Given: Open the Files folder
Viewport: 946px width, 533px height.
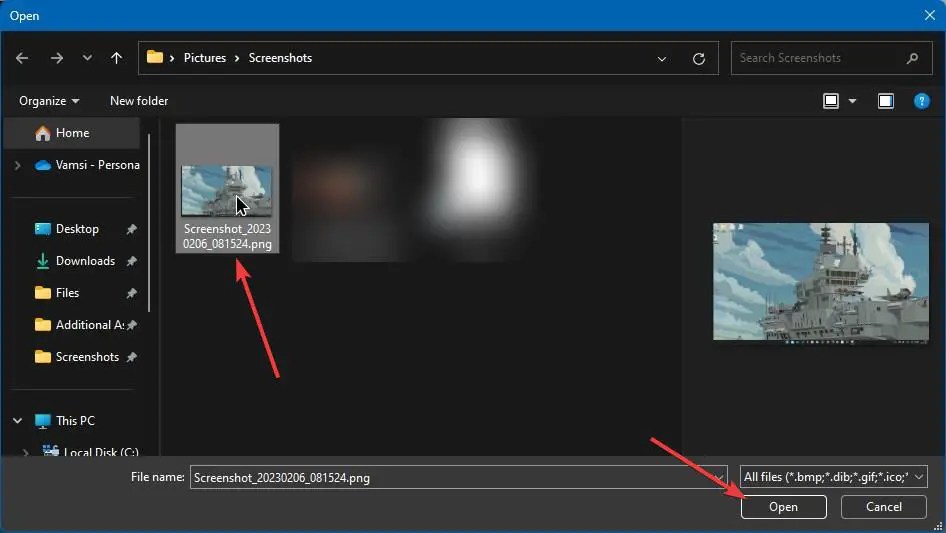Looking at the screenshot, I should pos(68,293).
